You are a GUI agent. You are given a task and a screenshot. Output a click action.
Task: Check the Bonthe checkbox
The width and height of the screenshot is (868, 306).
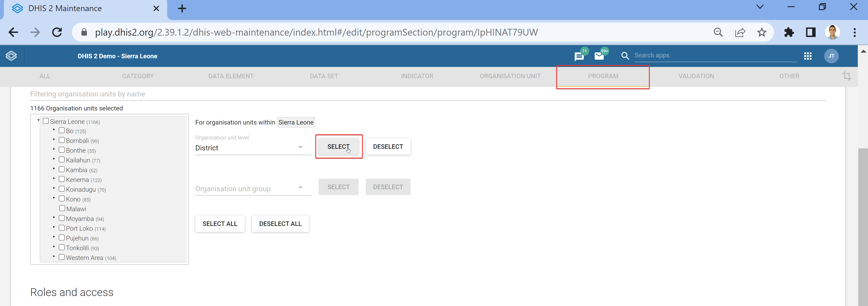tap(62, 150)
